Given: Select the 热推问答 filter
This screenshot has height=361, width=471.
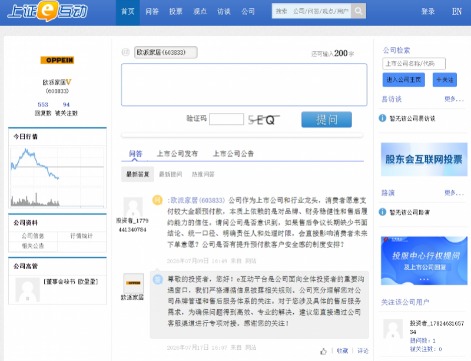Looking at the screenshot, I should pos(203,174).
